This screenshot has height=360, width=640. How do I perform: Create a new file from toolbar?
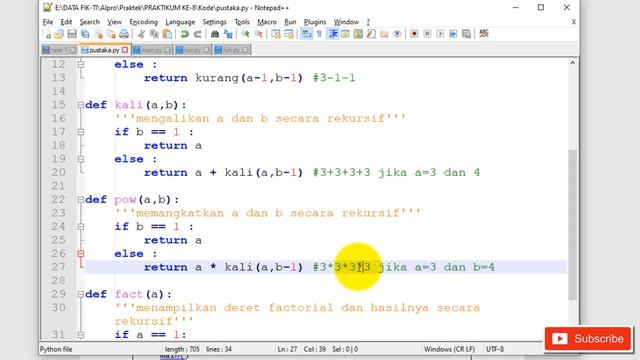pos(47,34)
